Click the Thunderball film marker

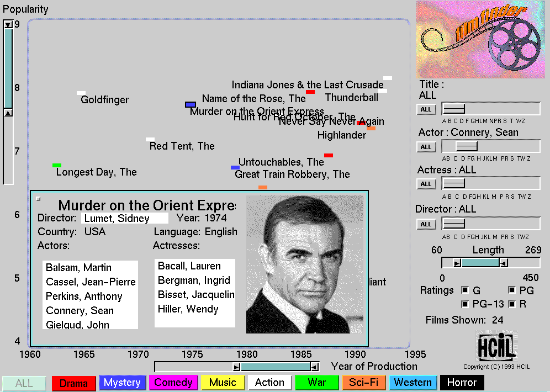[383, 91]
